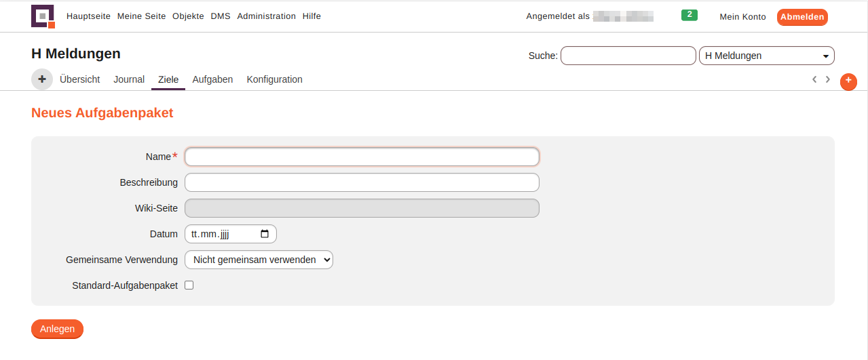Open the DMS menu item
Screen dimensions: 868x360
point(221,16)
